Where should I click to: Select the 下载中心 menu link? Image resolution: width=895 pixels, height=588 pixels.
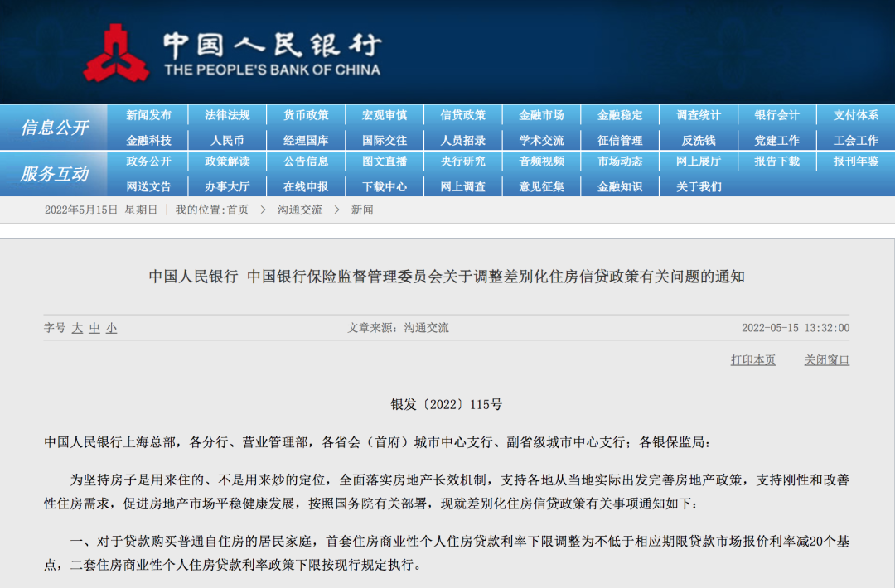pos(385,187)
